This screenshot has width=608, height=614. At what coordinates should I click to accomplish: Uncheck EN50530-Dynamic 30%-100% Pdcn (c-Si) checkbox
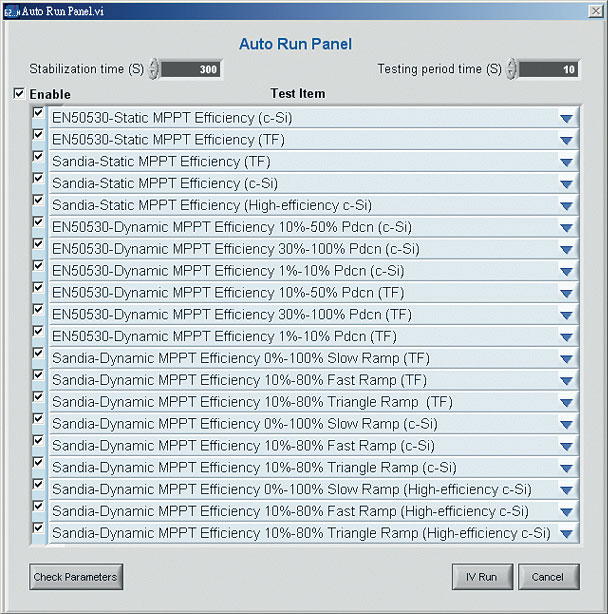click(x=38, y=244)
